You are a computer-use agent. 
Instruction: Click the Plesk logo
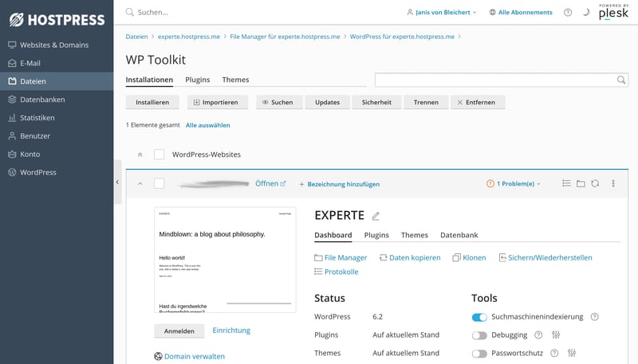point(613,12)
